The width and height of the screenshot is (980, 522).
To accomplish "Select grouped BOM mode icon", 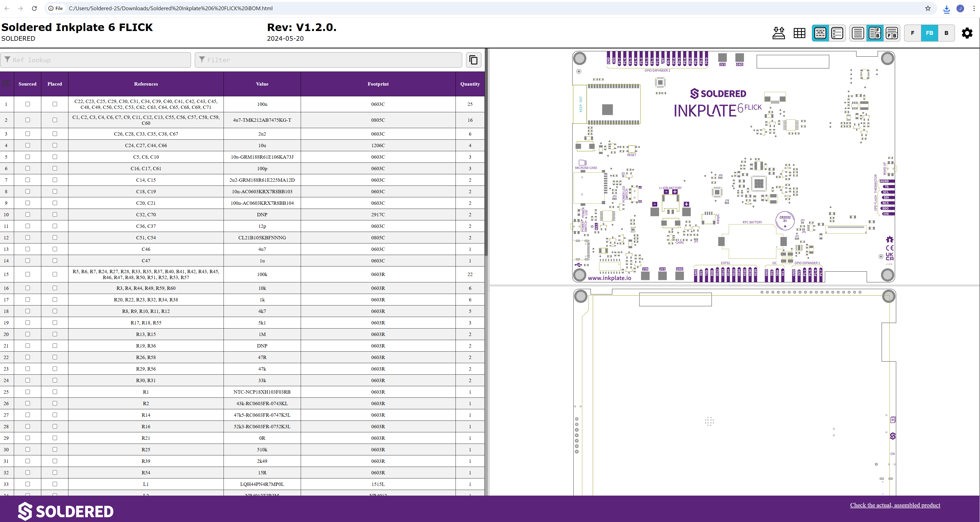I will [820, 33].
